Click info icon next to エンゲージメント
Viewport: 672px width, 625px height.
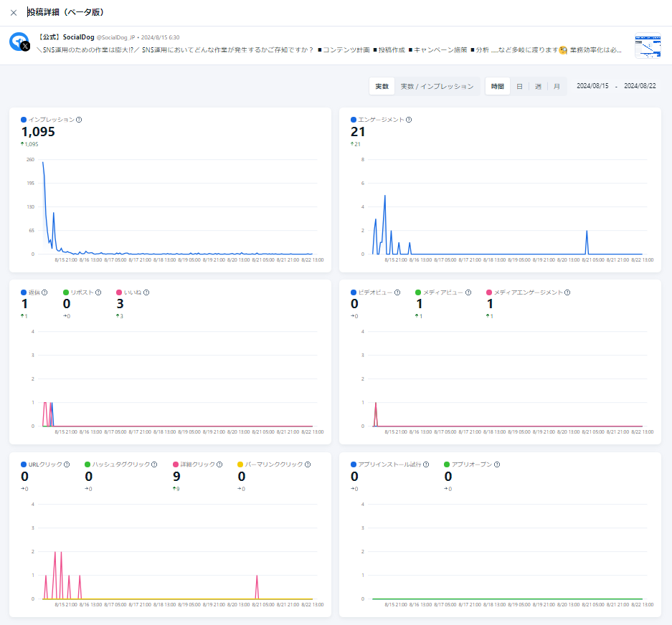point(409,120)
